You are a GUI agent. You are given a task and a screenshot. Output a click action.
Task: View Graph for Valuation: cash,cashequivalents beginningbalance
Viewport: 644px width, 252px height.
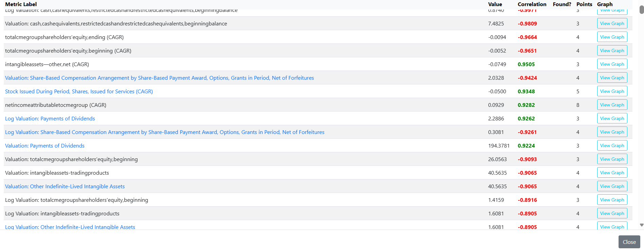(x=612, y=23)
